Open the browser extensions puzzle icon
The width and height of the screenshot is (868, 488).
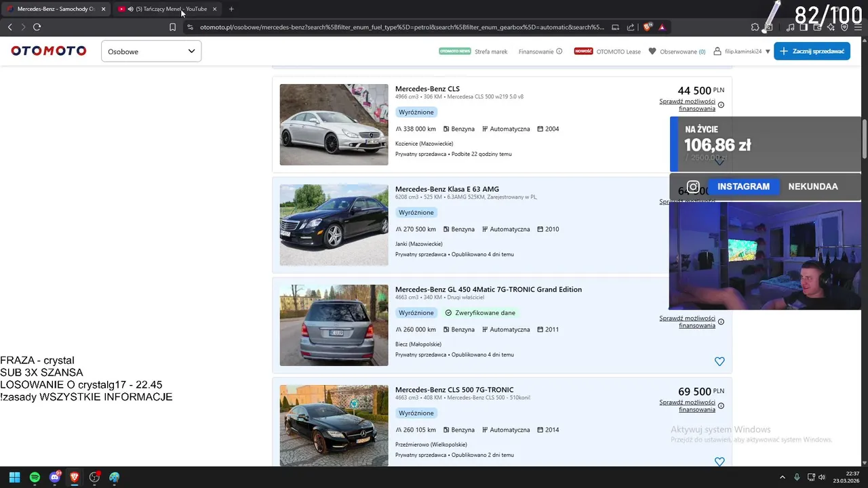[x=755, y=27]
